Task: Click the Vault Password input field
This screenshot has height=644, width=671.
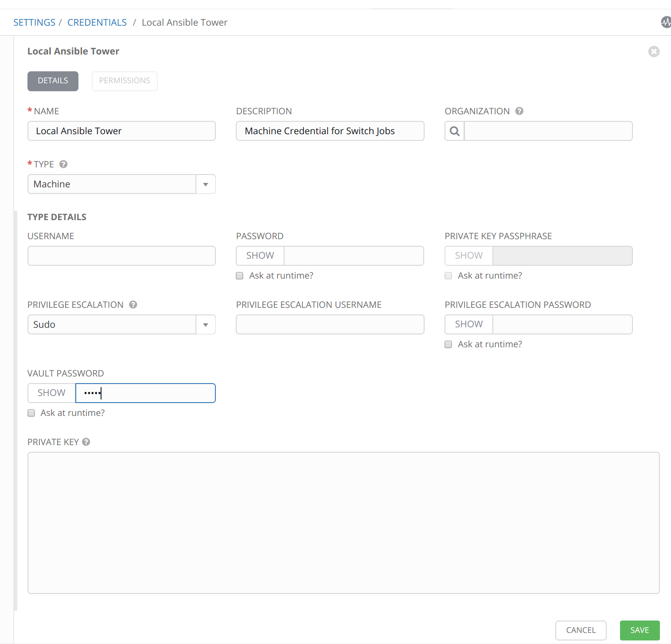Action: pyautogui.click(x=145, y=393)
